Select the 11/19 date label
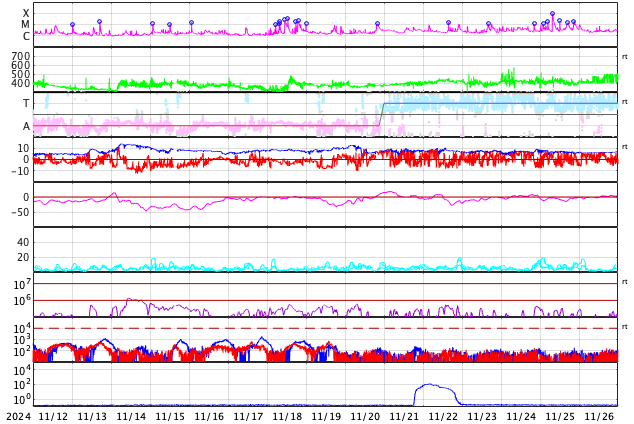The height and width of the screenshot is (424, 634). tap(327, 416)
